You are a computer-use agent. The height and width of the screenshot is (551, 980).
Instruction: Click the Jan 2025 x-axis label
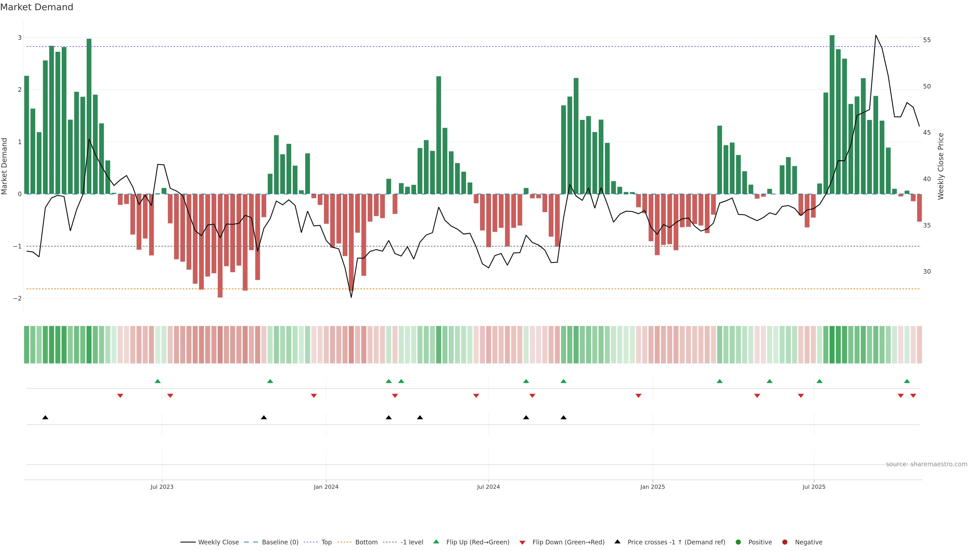653,487
